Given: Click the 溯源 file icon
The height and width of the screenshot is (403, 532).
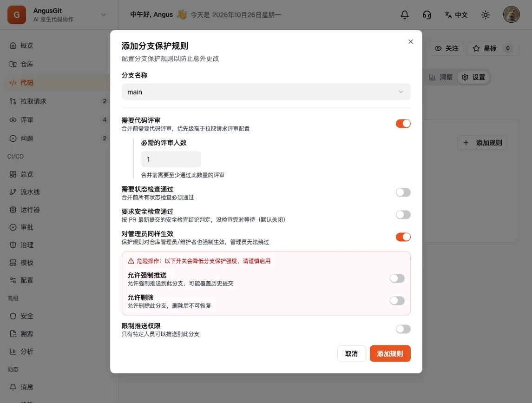Looking at the screenshot, I should coord(13,334).
